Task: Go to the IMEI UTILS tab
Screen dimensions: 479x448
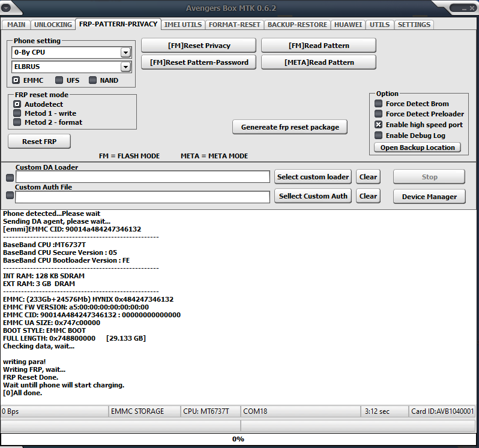Action: [183, 25]
